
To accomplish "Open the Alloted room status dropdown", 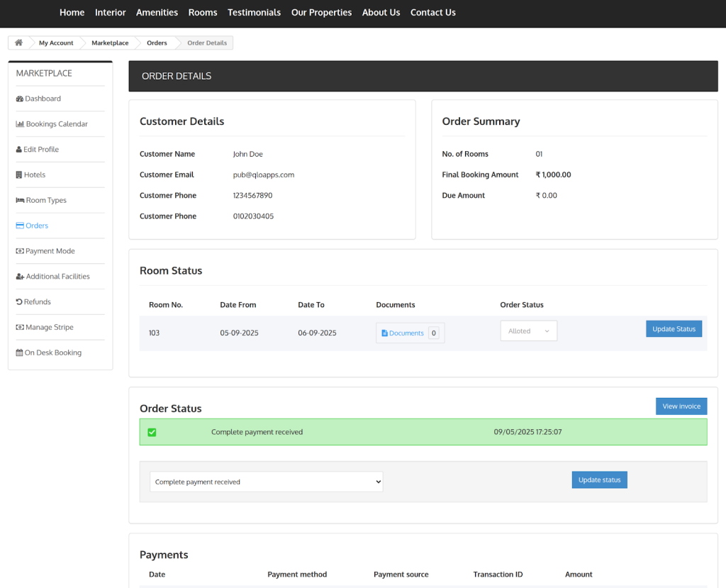I will 529,331.
